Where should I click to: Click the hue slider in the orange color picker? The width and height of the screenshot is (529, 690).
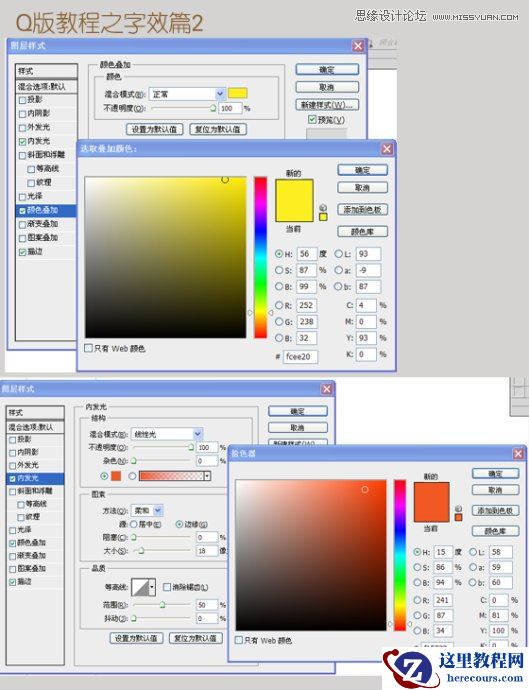pyautogui.click(x=400, y=555)
